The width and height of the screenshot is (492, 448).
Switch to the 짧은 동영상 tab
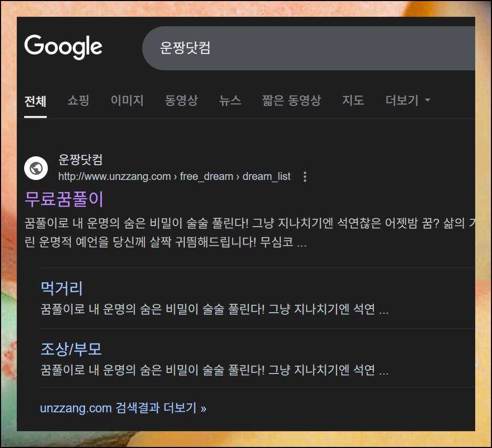(x=291, y=100)
